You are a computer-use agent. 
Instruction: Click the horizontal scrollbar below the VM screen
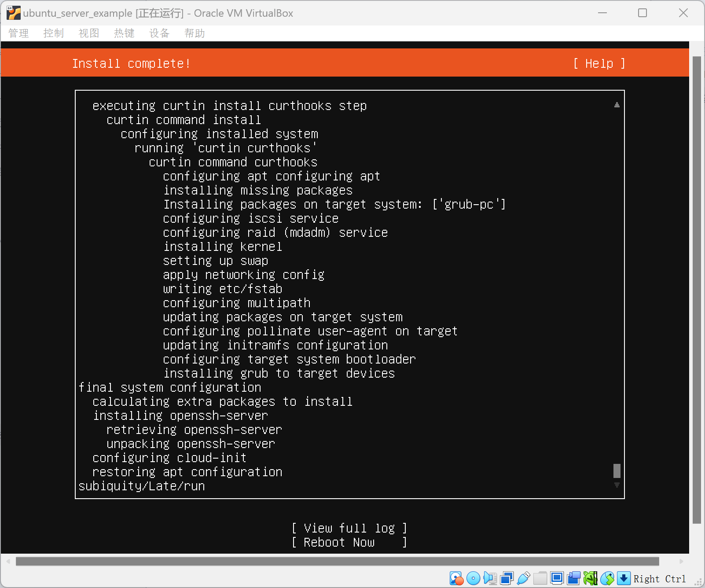click(337, 562)
